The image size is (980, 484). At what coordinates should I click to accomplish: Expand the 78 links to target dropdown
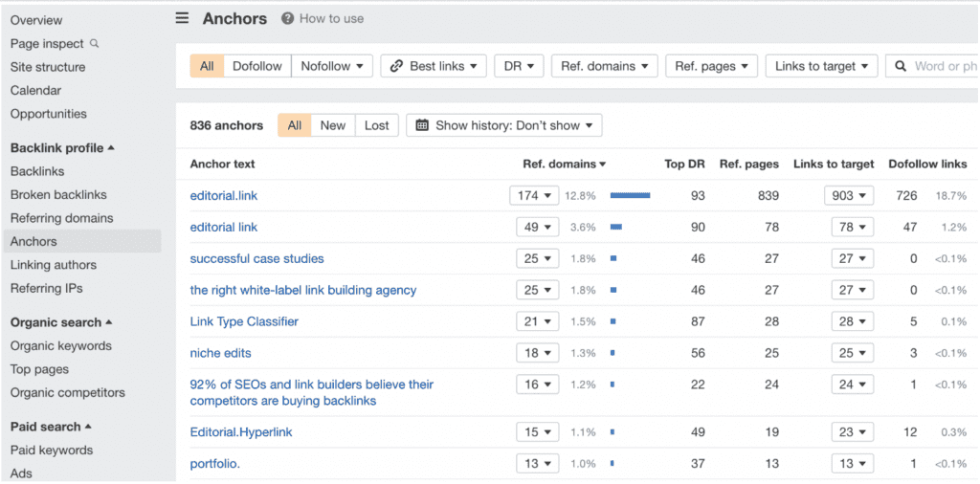pyautogui.click(x=853, y=228)
